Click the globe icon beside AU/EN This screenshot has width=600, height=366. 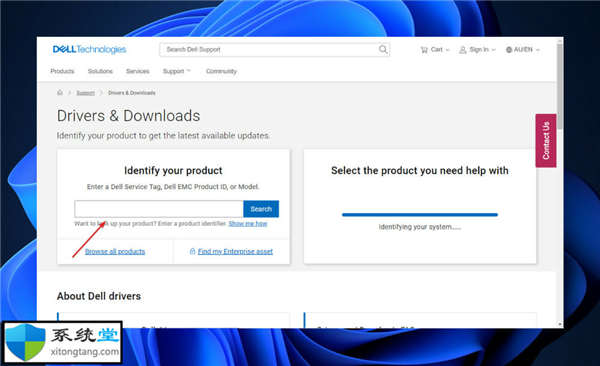coord(509,50)
